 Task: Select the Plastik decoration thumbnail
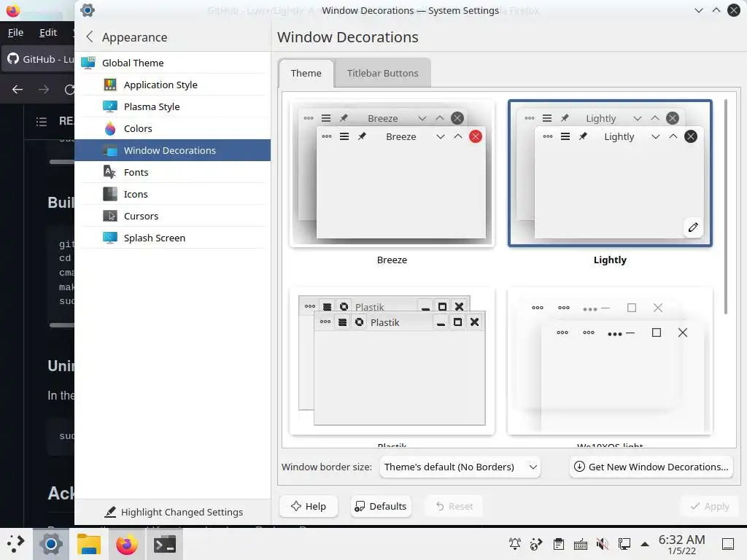click(x=392, y=361)
